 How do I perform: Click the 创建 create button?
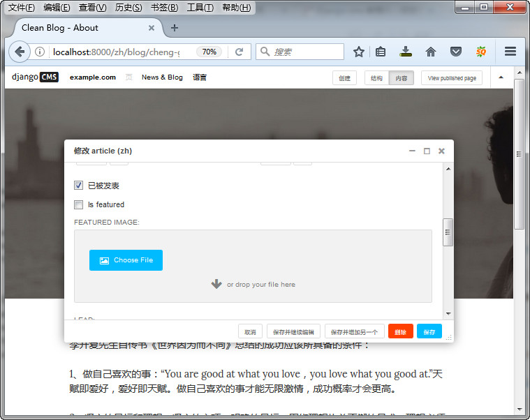[x=344, y=78]
